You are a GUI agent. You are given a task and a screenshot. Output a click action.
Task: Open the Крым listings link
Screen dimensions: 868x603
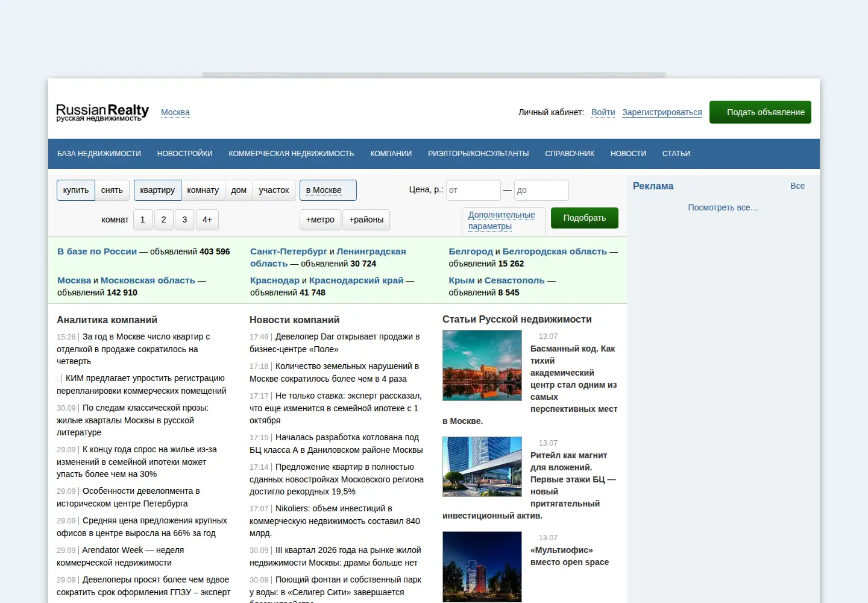(x=462, y=280)
